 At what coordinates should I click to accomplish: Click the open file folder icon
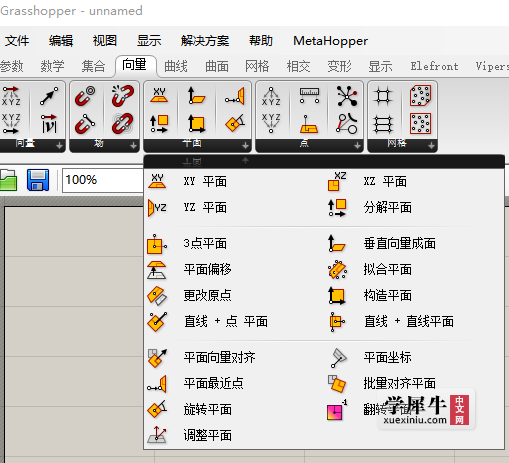click(8, 180)
